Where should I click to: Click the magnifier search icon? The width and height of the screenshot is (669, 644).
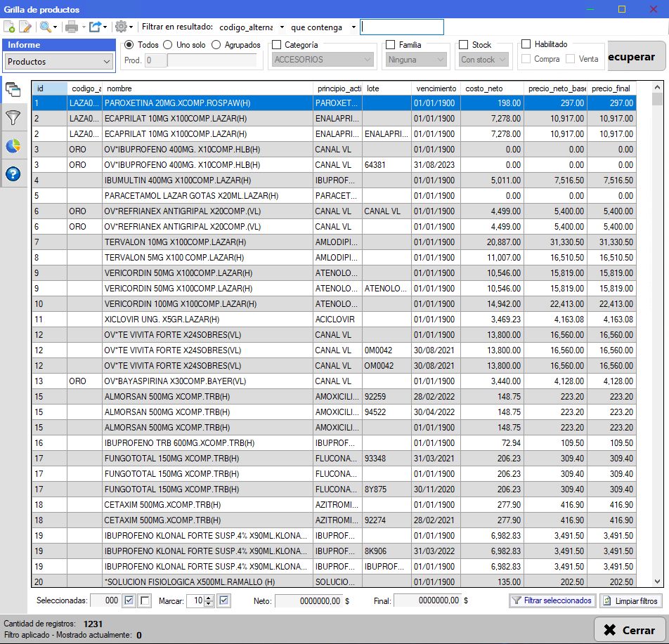[x=45, y=27]
